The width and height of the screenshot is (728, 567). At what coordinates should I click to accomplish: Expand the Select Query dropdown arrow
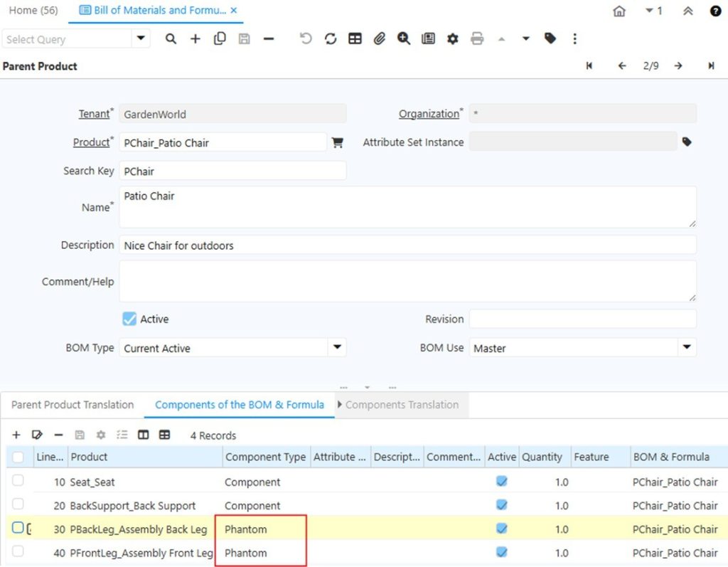140,39
